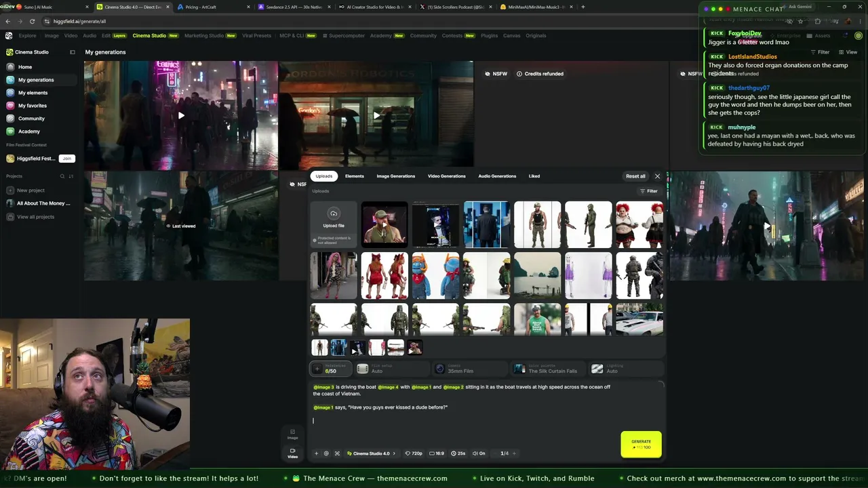Image resolution: width=868 pixels, height=488 pixels.
Task: Toggle audio On setting
Action: coord(478,453)
